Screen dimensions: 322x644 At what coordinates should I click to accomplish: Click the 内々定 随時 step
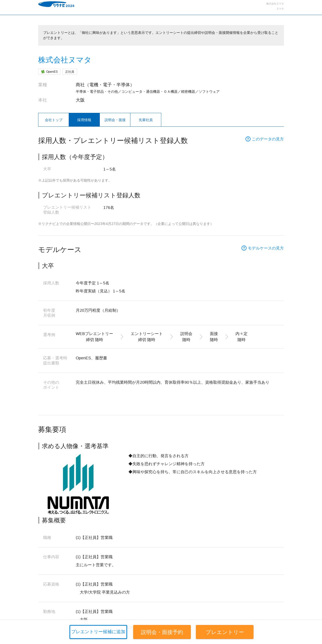point(241,337)
